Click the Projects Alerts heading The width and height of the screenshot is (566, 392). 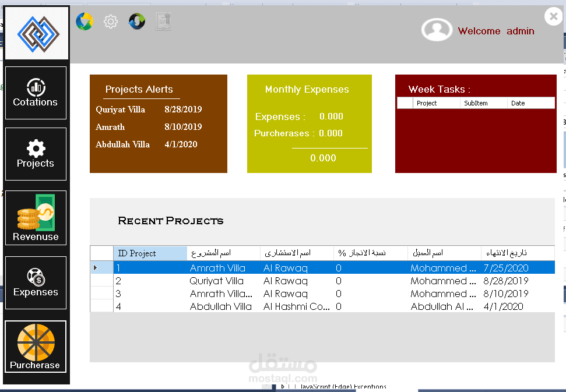pyautogui.click(x=139, y=89)
